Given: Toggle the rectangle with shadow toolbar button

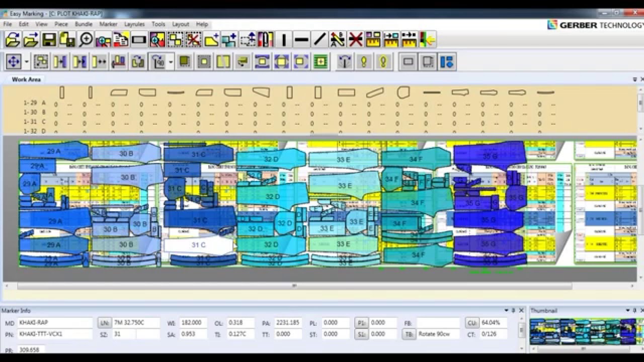Looking at the screenshot, I should pyautogui.click(x=428, y=62).
